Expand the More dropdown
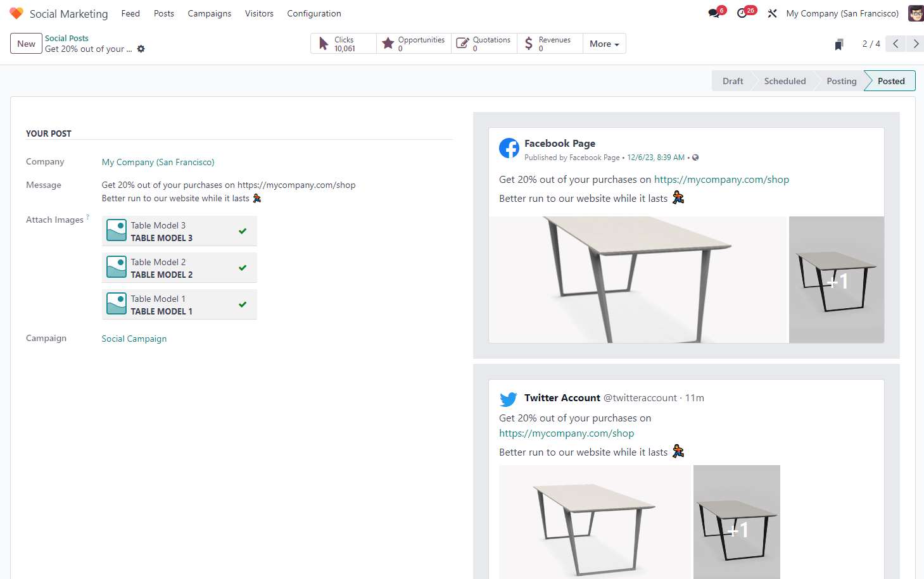The height and width of the screenshot is (579, 924). pyautogui.click(x=604, y=44)
